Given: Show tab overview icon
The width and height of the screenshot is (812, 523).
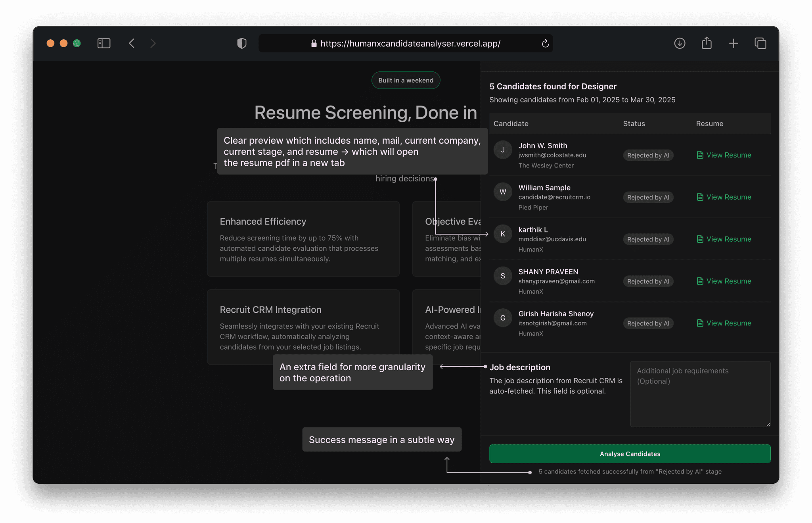Looking at the screenshot, I should pos(760,43).
